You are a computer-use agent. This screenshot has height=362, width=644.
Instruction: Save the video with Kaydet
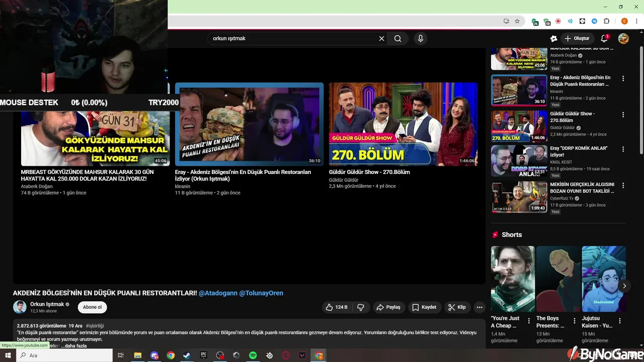(x=424, y=307)
